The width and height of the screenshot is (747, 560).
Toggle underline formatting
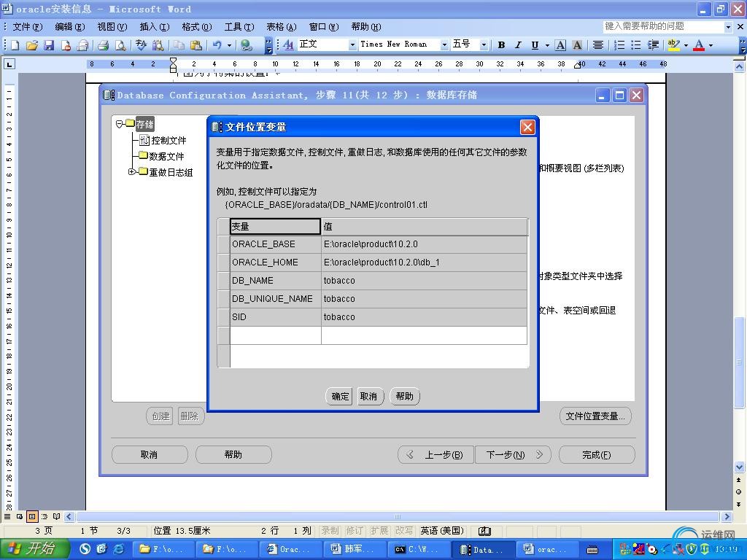pyautogui.click(x=535, y=44)
